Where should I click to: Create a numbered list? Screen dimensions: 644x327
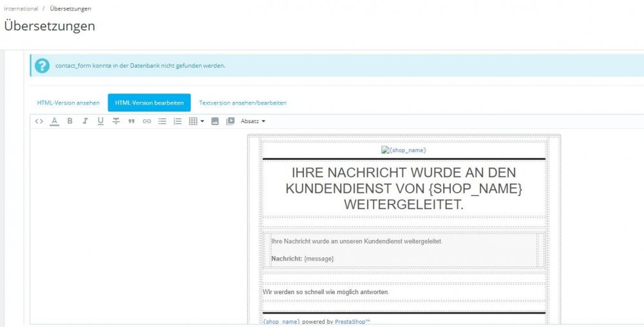tap(178, 121)
